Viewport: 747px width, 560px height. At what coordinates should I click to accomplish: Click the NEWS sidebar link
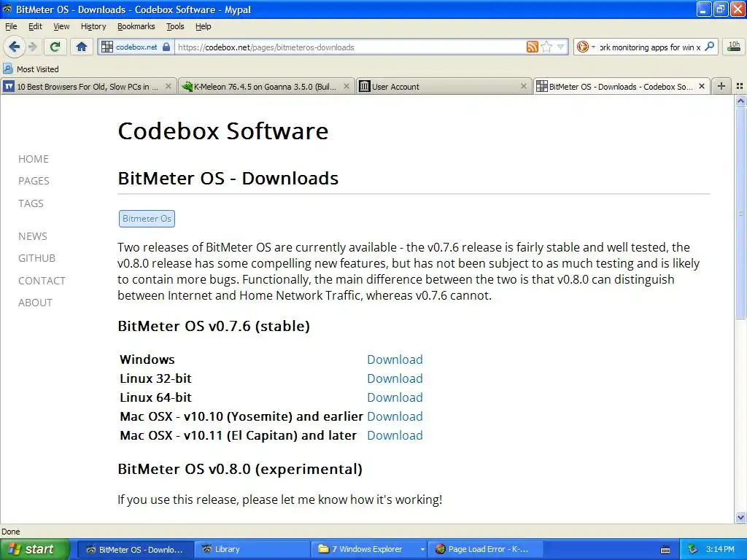click(33, 236)
